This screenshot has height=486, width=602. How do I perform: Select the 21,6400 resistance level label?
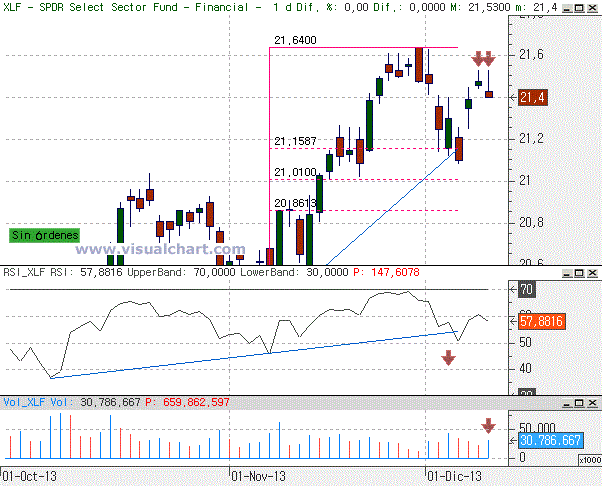[x=295, y=40]
